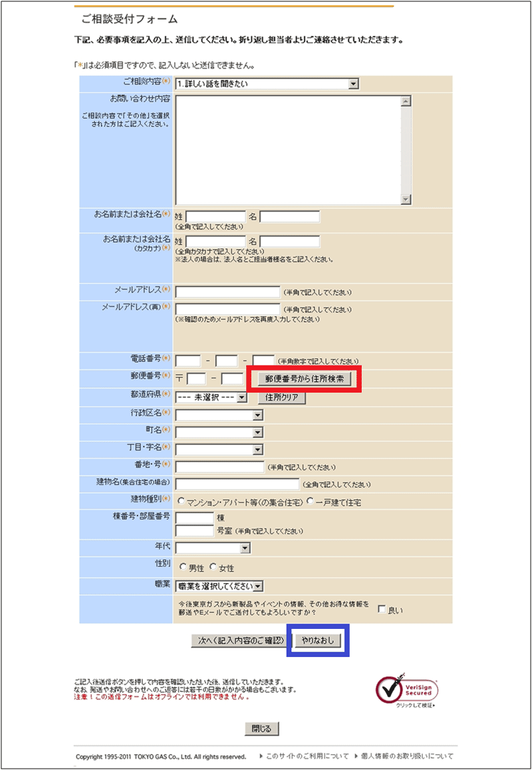The width and height of the screenshot is (532, 770).
Task: Select the マンション・アパート等 radio button
Action: pos(181,501)
